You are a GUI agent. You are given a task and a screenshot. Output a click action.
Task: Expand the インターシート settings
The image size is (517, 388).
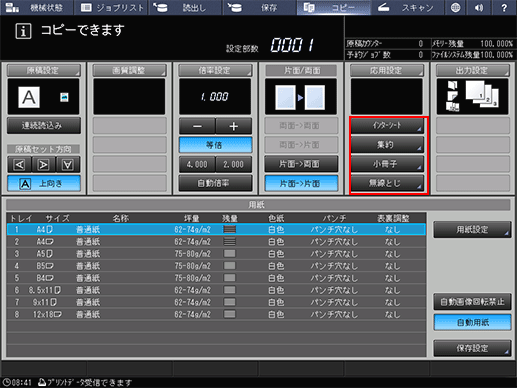tap(387, 126)
